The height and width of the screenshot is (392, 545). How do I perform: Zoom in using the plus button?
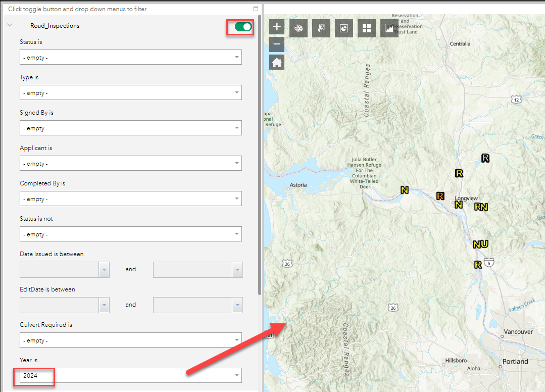276,26
